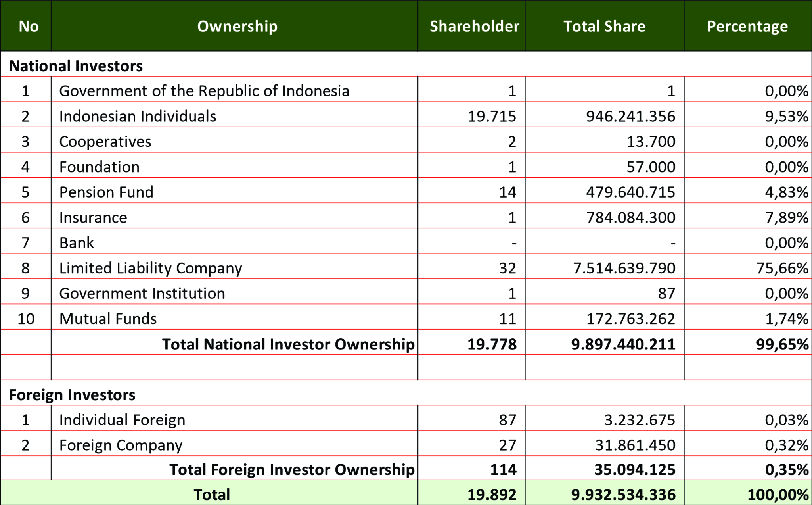The width and height of the screenshot is (812, 505).
Task: Select the Indonesian Individuals row label
Action: coord(138,116)
